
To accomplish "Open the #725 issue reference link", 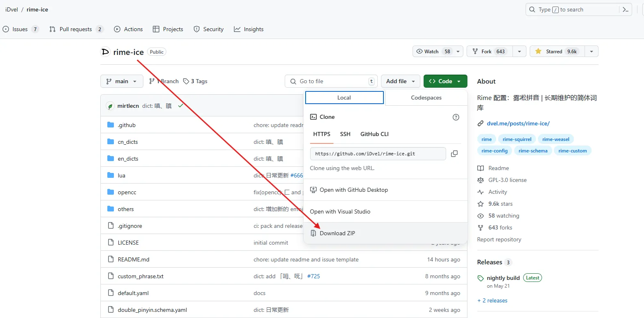I will coord(313,276).
